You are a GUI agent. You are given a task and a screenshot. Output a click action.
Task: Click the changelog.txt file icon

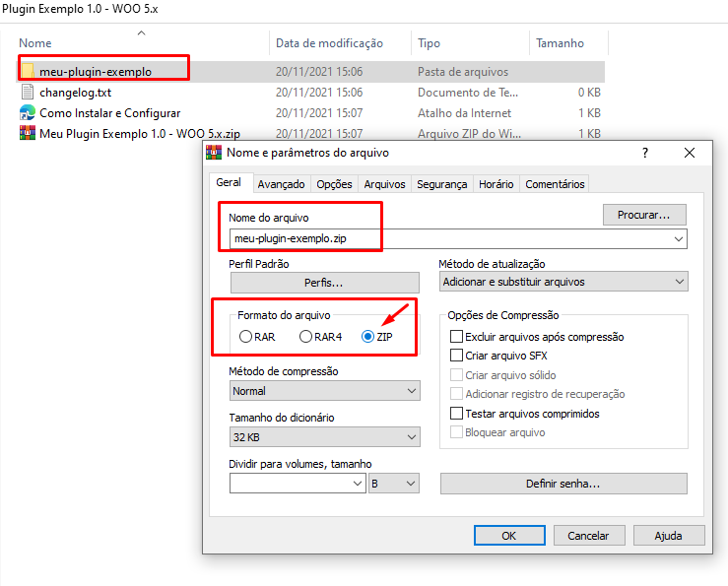pos(28,92)
